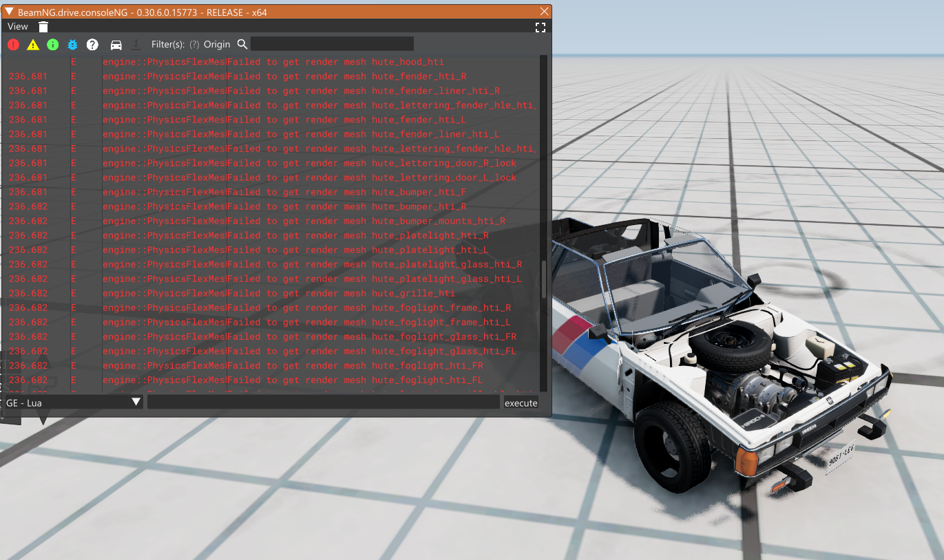Select log line hute_foglight_frame_hti_L
The image size is (944, 560).
[x=272, y=322]
